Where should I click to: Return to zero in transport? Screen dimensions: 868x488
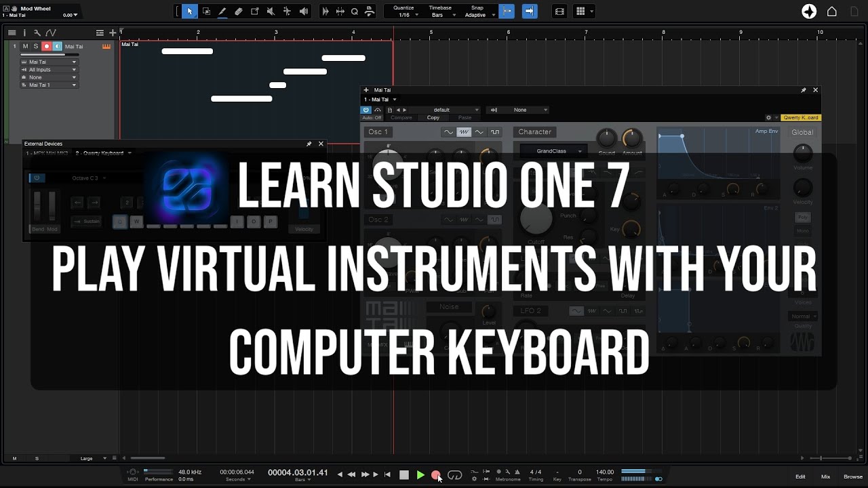(x=388, y=475)
